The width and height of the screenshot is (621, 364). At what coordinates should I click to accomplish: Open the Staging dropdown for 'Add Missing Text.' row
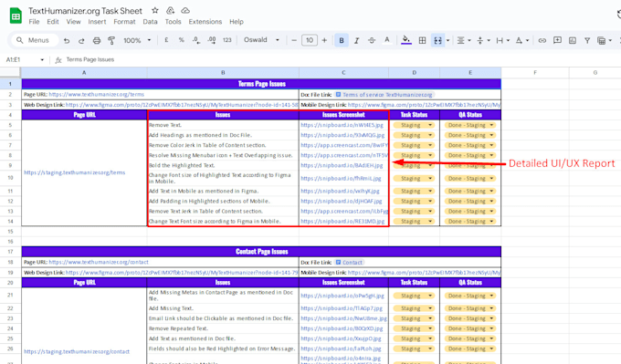(414, 308)
